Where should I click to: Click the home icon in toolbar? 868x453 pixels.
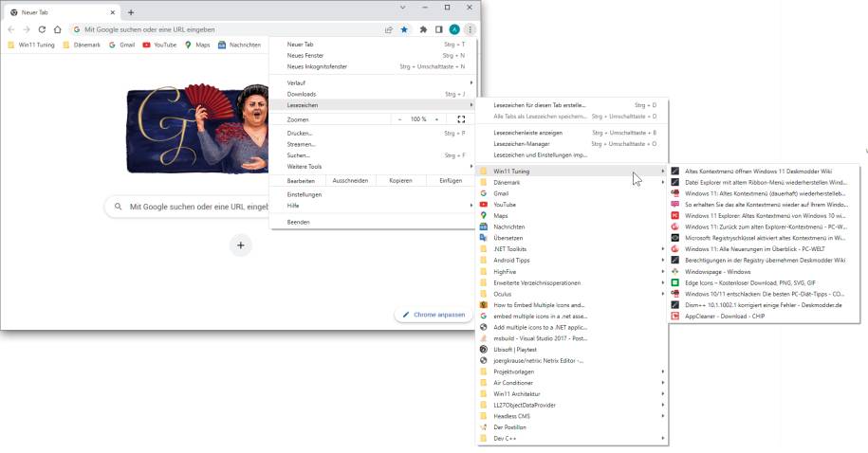pyautogui.click(x=58, y=29)
